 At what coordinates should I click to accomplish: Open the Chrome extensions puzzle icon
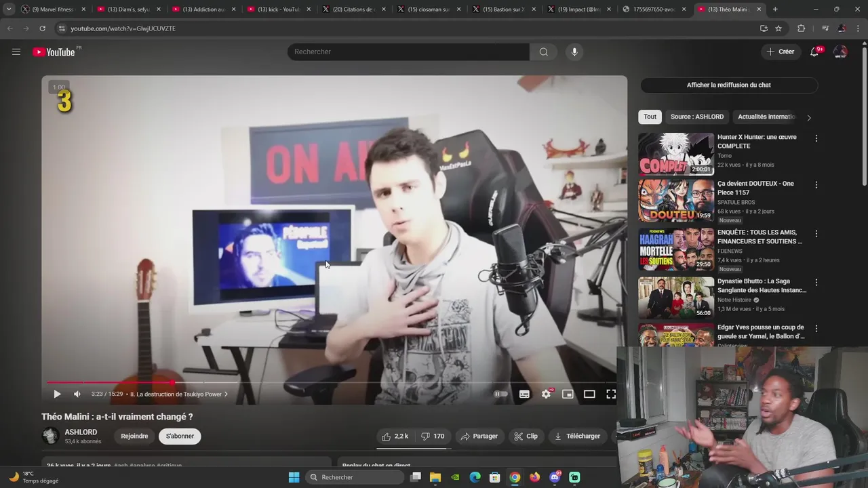click(801, 28)
